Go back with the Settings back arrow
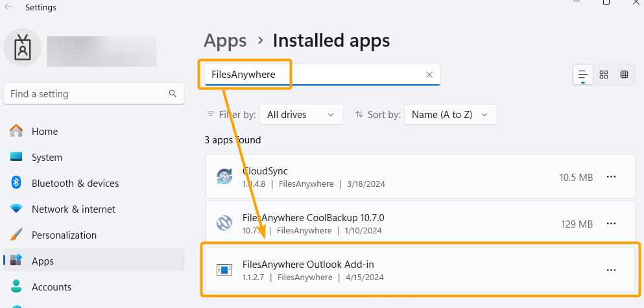Screen dimensions: 644x308 coord(8,7)
